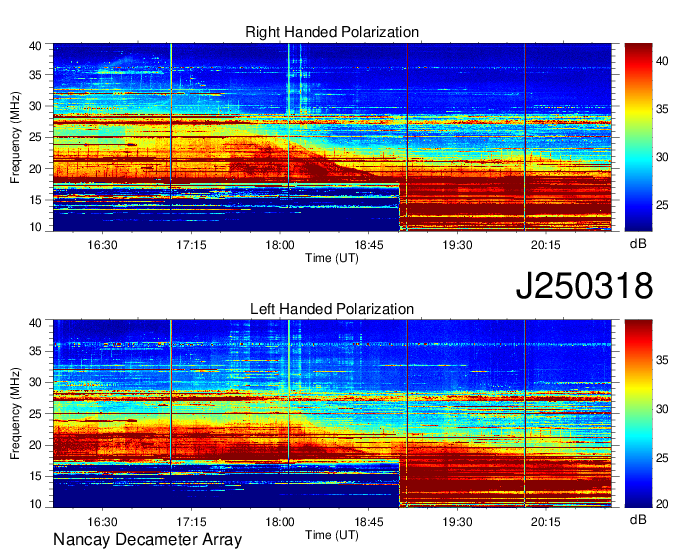Click the 'Nancay Decameter Array' caption

point(147,540)
